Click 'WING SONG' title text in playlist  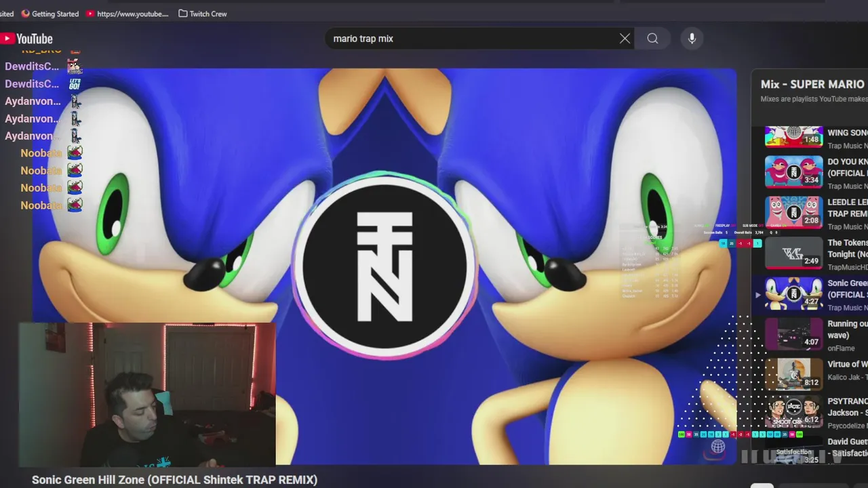click(847, 133)
